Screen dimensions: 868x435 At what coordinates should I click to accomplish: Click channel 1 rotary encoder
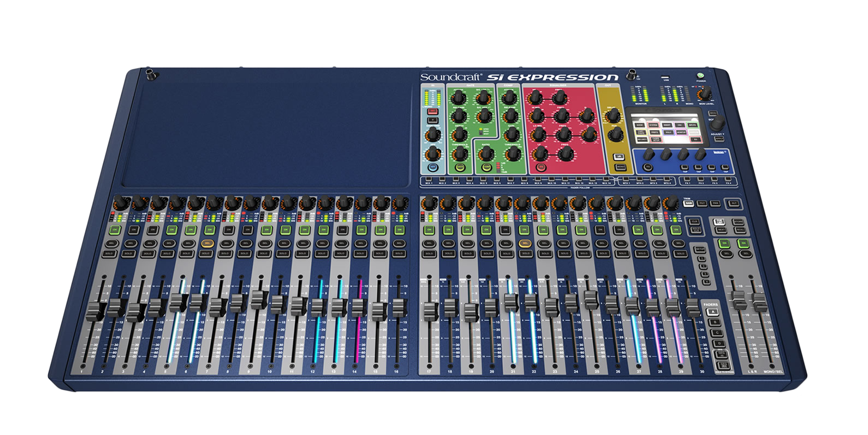point(121,203)
